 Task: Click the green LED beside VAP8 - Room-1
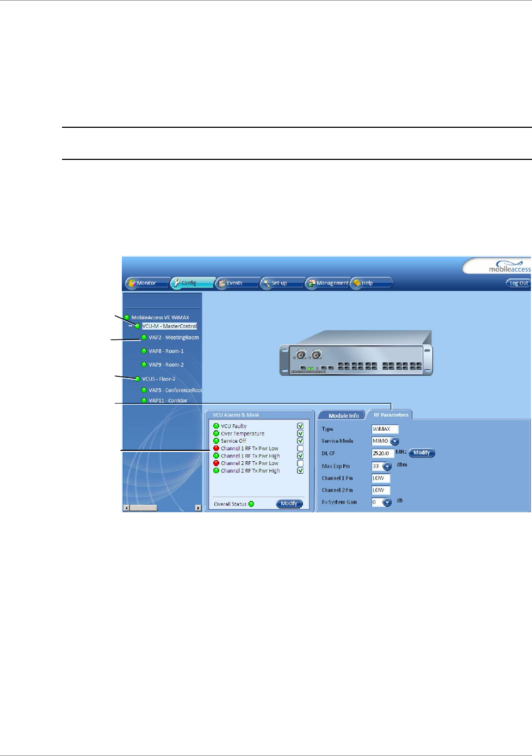[144, 351]
